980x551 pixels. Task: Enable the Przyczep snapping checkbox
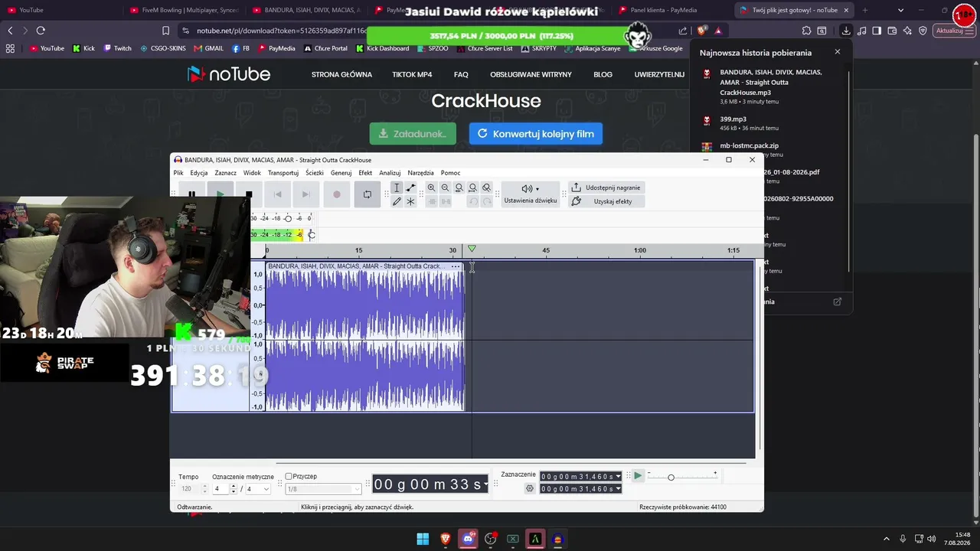(289, 477)
